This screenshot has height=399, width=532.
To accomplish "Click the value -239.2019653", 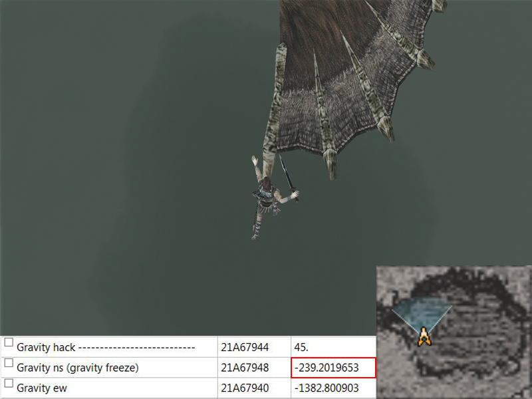I will (334, 368).
